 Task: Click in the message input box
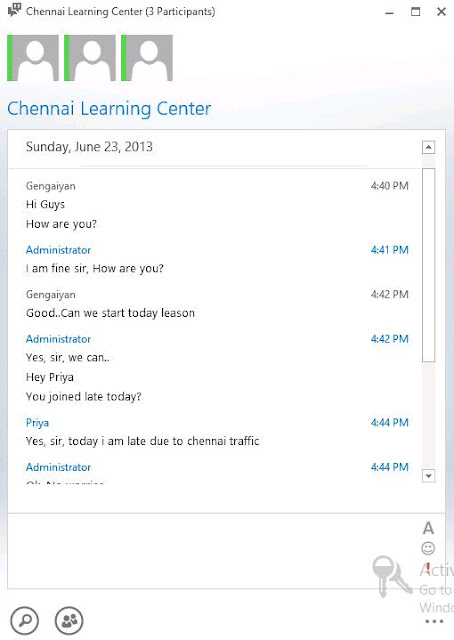(x=212, y=551)
